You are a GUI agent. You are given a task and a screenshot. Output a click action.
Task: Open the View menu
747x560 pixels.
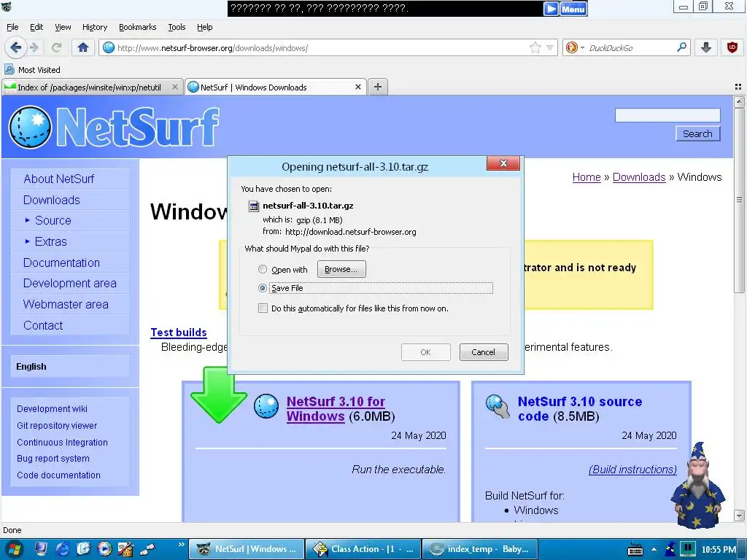(x=63, y=27)
